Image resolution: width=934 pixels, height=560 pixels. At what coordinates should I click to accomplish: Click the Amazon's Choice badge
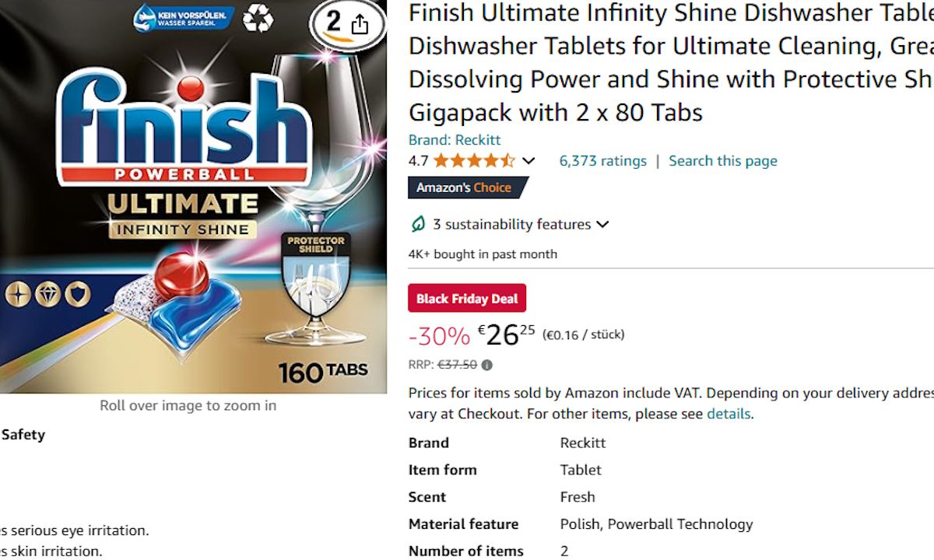(x=467, y=187)
